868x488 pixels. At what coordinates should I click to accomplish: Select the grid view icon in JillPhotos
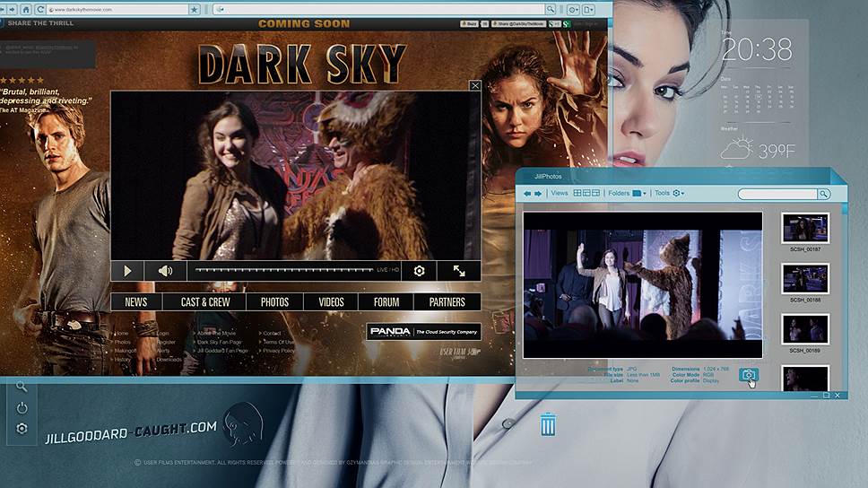click(x=577, y=193)
